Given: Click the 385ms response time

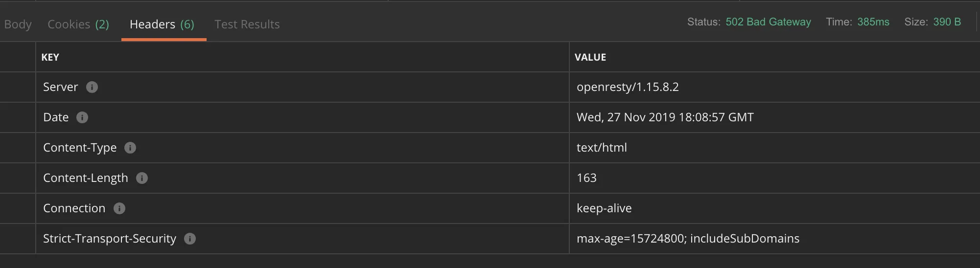Looking at the screenshot, I should (873, 22).
